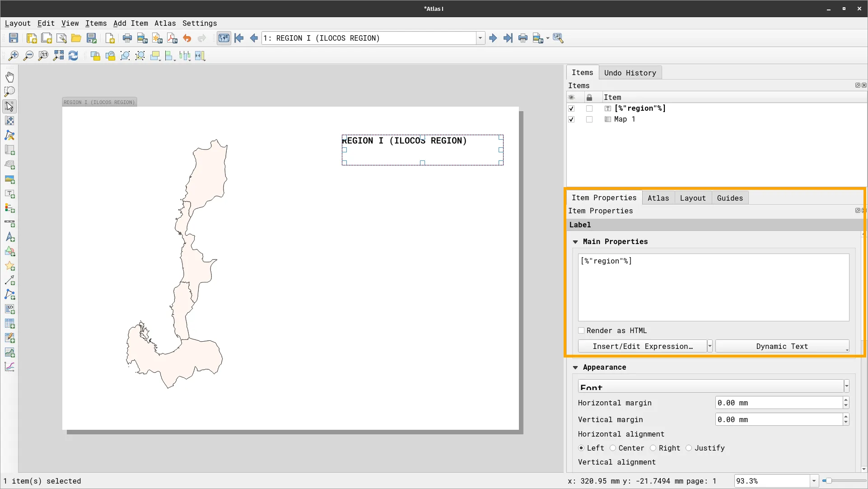Image resolution: width=868 pixels, height=489 pixels.
Task: Open the Atlas menu
Action: (x=165, y=23)
